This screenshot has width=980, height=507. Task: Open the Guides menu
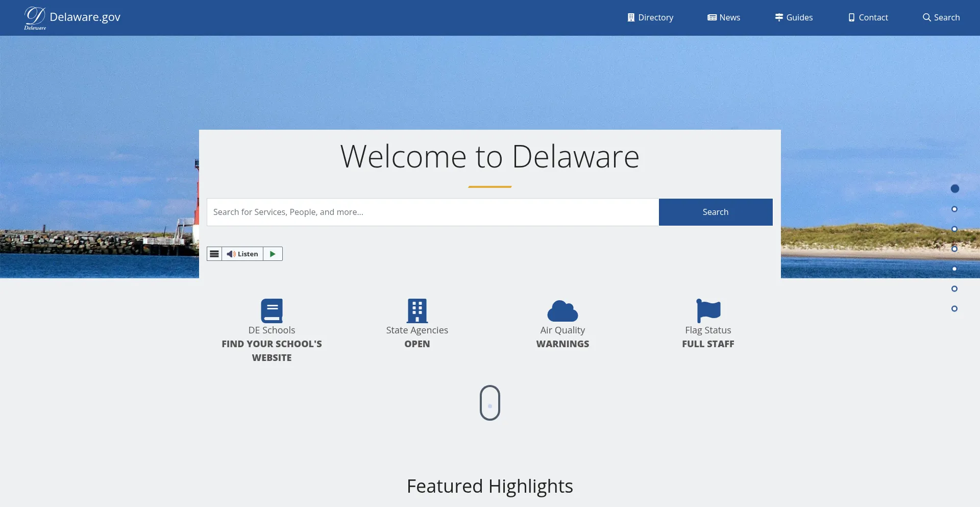[x=794, y=17]
